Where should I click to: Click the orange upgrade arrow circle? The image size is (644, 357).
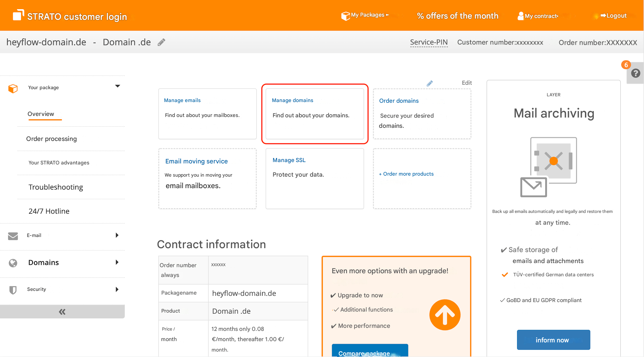point(445,315)
